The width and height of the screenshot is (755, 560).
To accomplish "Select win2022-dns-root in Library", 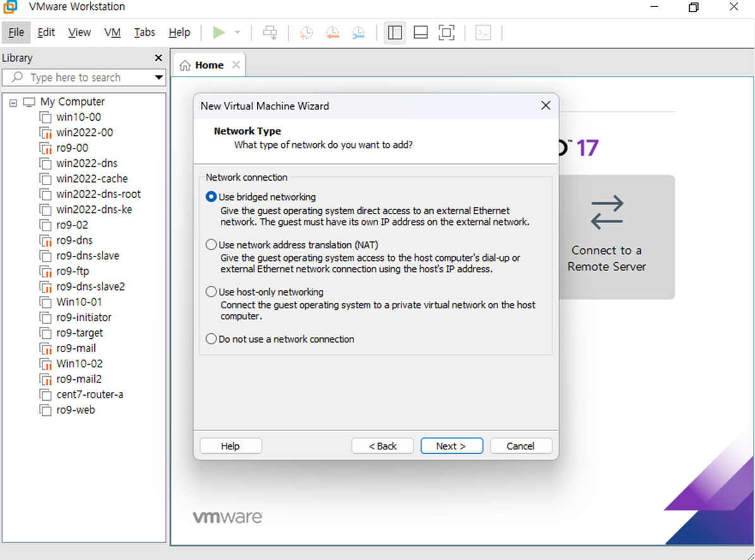I will click(x=98, y=194).
